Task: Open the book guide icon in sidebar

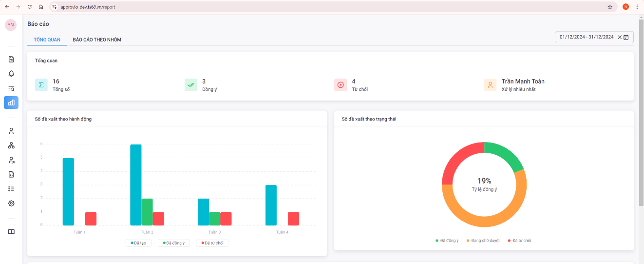Action: coord(11,232)
